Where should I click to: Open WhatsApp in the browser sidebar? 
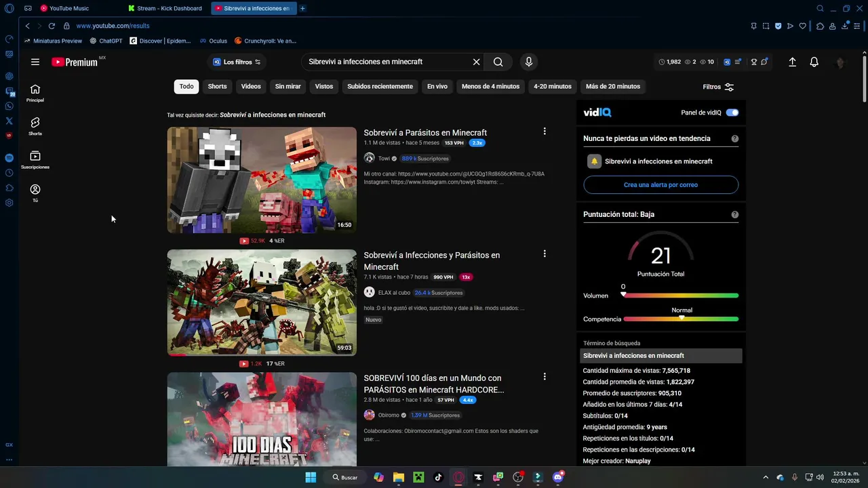9,106
